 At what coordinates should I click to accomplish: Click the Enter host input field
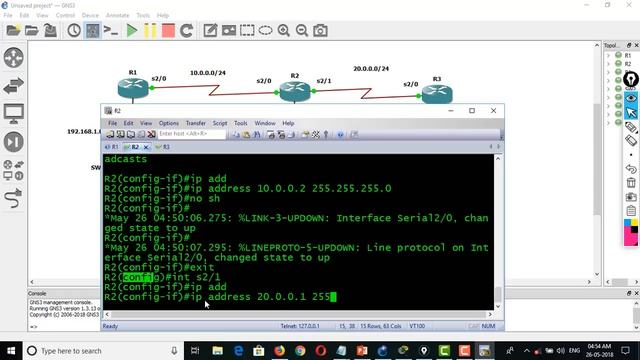pos(192,134)
